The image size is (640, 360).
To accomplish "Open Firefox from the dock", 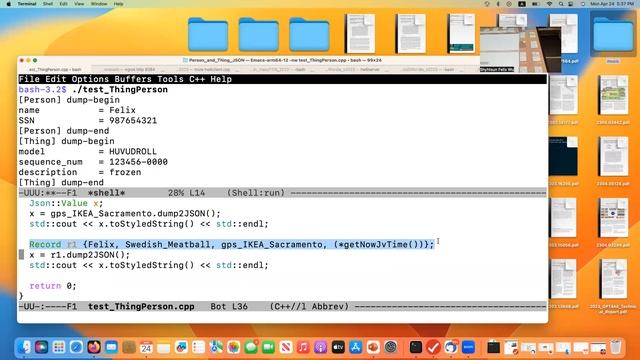I will click(x=94, y=347).
